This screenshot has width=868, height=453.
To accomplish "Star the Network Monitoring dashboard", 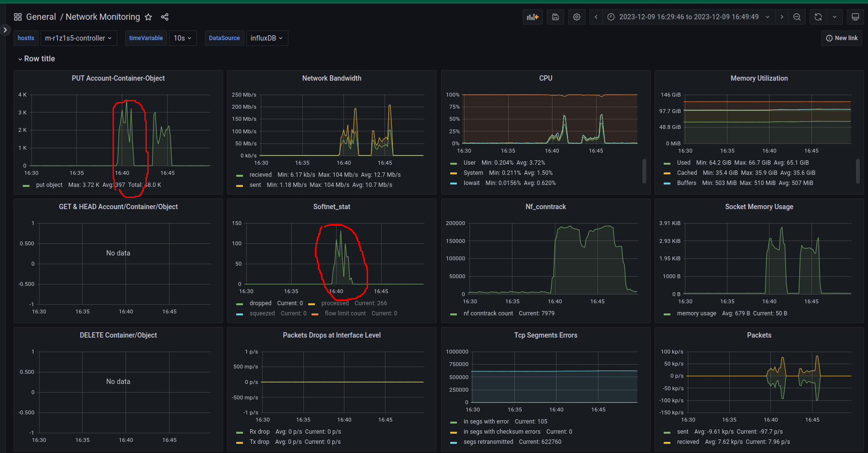I will point(148,17).
